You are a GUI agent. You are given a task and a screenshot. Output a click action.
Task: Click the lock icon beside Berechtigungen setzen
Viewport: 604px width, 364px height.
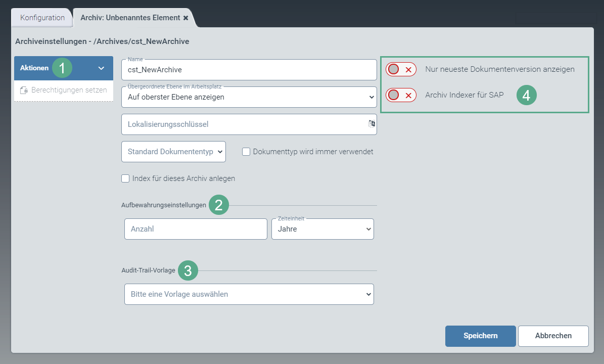pos(24,90)
